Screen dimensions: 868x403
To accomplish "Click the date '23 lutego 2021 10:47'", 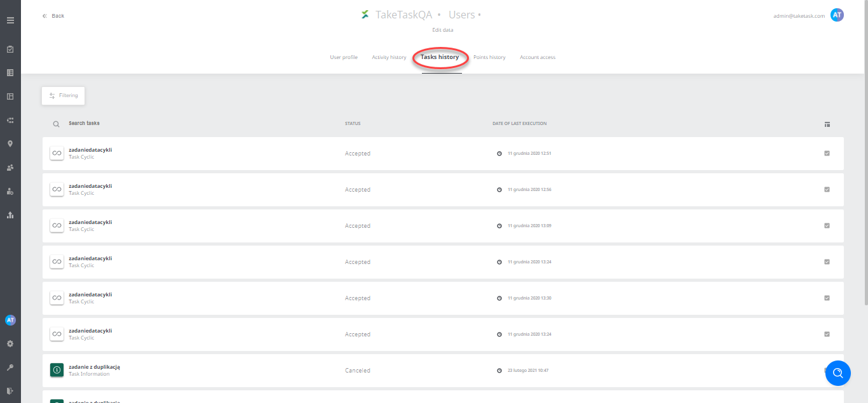I will pyautogui.click(x=528, y=371).
